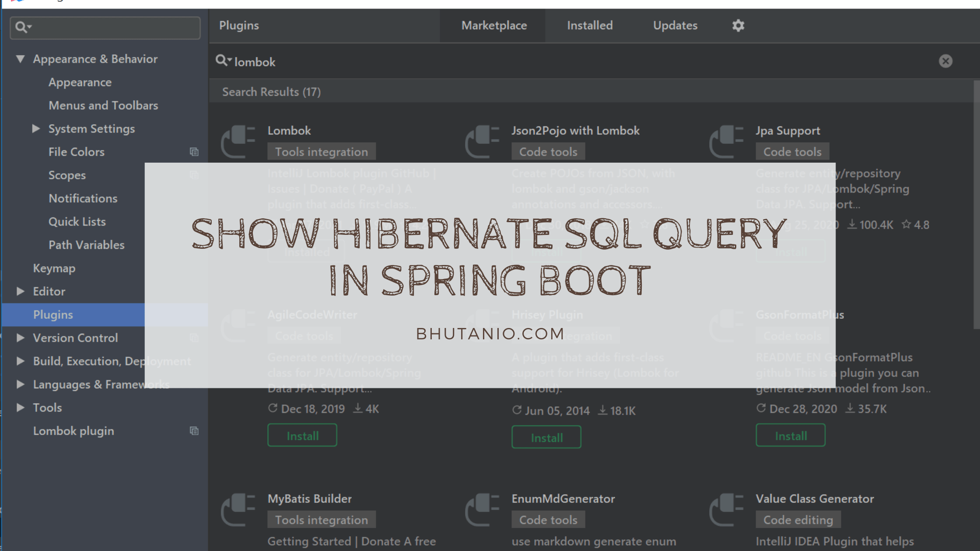Collapse the Appearance & Behavior section
Screen dimensions: 980x551
[x=20, y=59]
